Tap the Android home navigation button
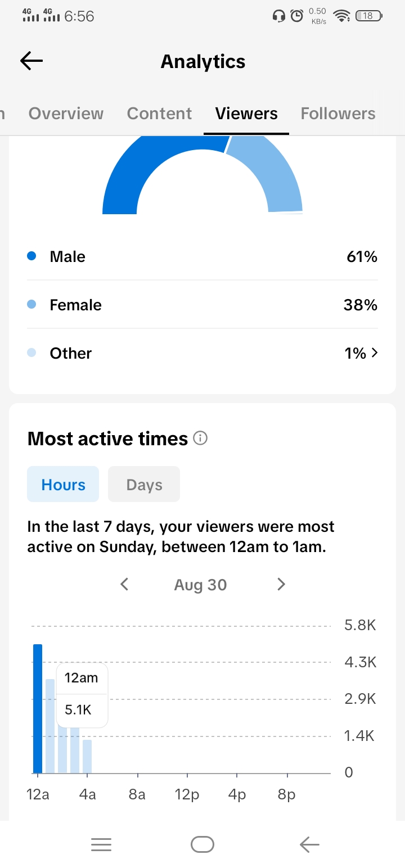Image resolution: width=405 pixels, height=868 pixels. pyautogui.click(x=202, y=844)
